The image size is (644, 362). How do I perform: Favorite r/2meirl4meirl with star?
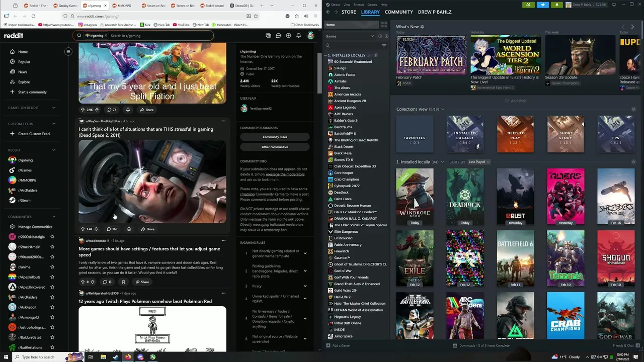tap(52, 247)
